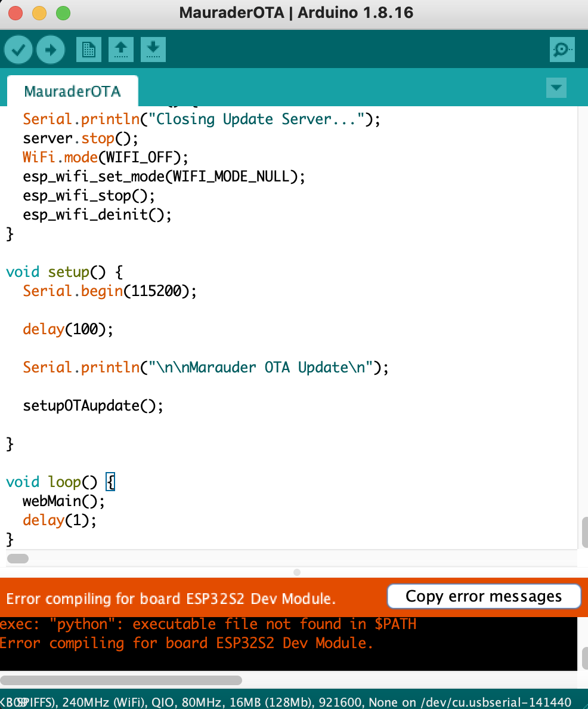
Task: Open the tab options dropdown arrow
Action: point(556,88)
